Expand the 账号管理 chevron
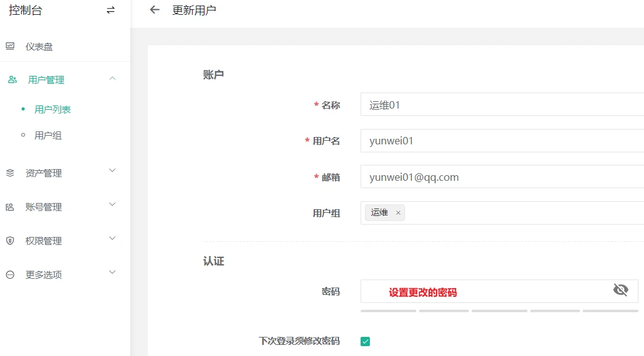The height and width of the screenshot is (356, 644). coord(112,204)
